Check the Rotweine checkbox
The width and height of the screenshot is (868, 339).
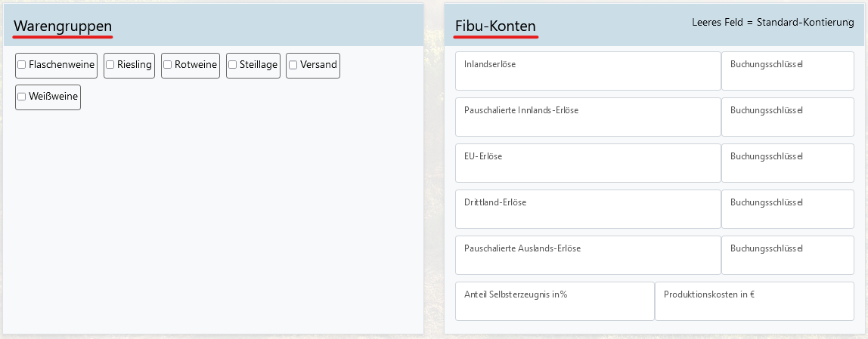(x=167, y=65)
